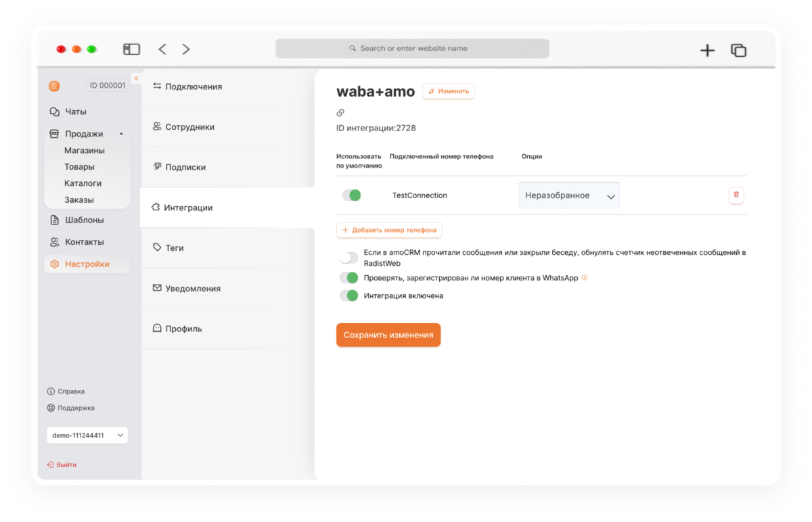Viewport: 812px width, 522px height.
Task: Click the Контакты people icon
Action: (x=55, y=242)
